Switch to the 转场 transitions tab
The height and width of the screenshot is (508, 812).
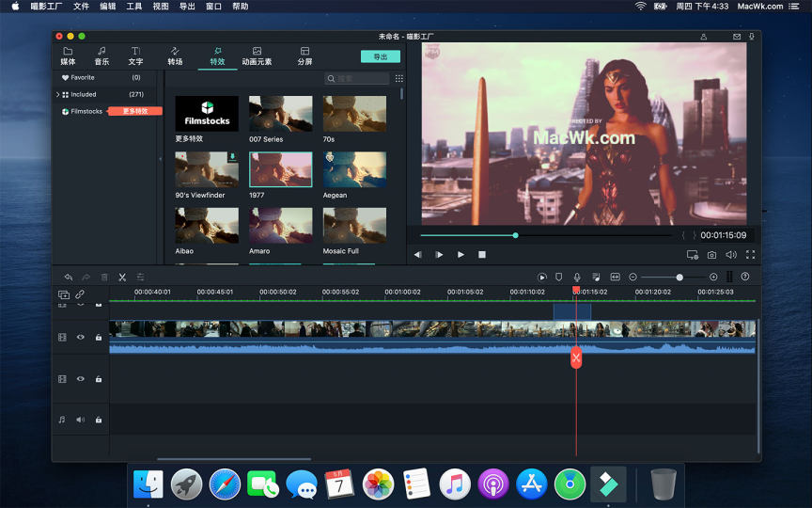point(175,56)
